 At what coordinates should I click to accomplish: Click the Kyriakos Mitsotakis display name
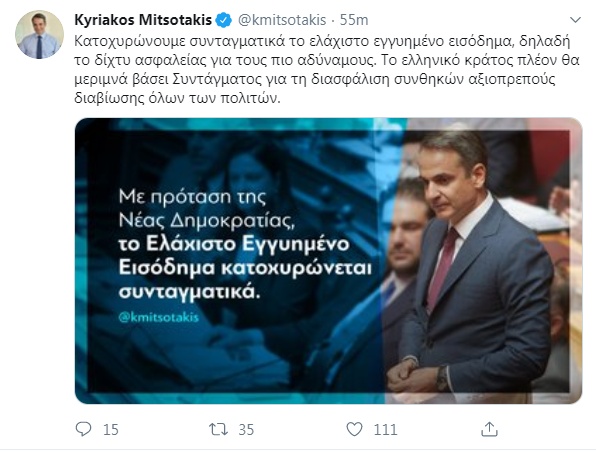click(x=143, y=20)
